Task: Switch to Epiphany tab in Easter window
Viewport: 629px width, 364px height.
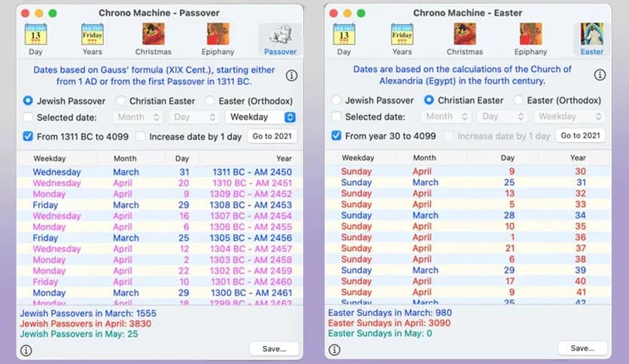Action: pos(529,39)
